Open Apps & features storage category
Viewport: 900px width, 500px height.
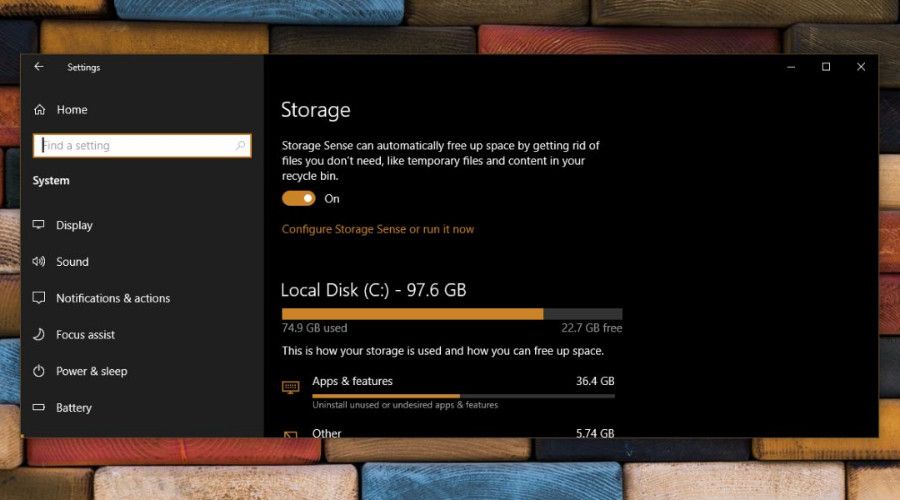[x=352, y=381]
